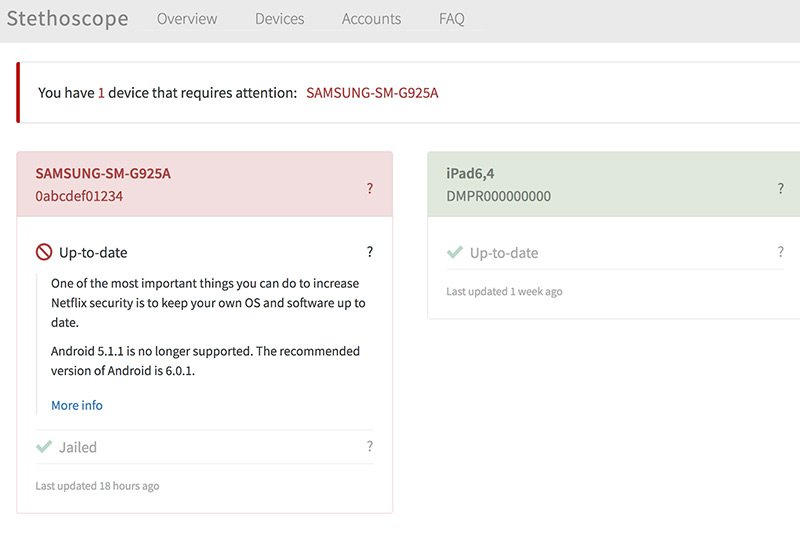This screenshot has height=533, width=800.
Task: Open the Overview tab
Action: (187, 19)
